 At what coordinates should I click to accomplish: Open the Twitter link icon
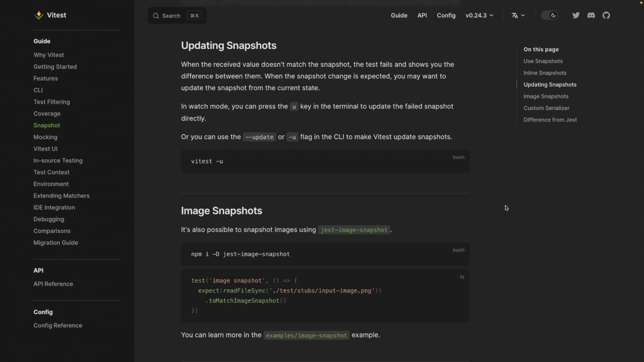coord(576,15)
